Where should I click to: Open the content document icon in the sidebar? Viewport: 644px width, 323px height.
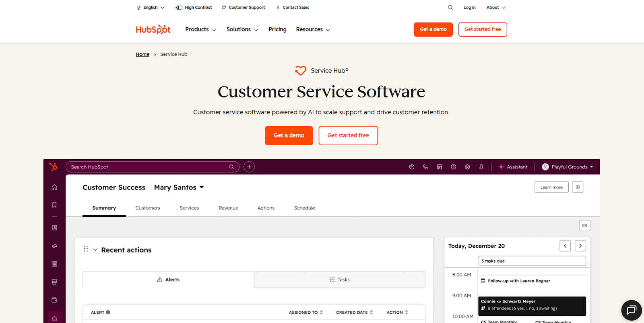[54, 264]
